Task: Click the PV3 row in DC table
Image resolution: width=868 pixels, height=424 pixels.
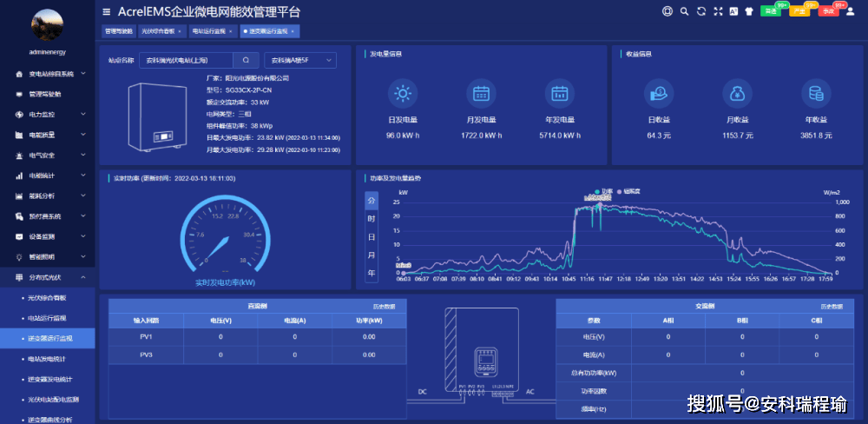Action: click(x=258, y=354)
